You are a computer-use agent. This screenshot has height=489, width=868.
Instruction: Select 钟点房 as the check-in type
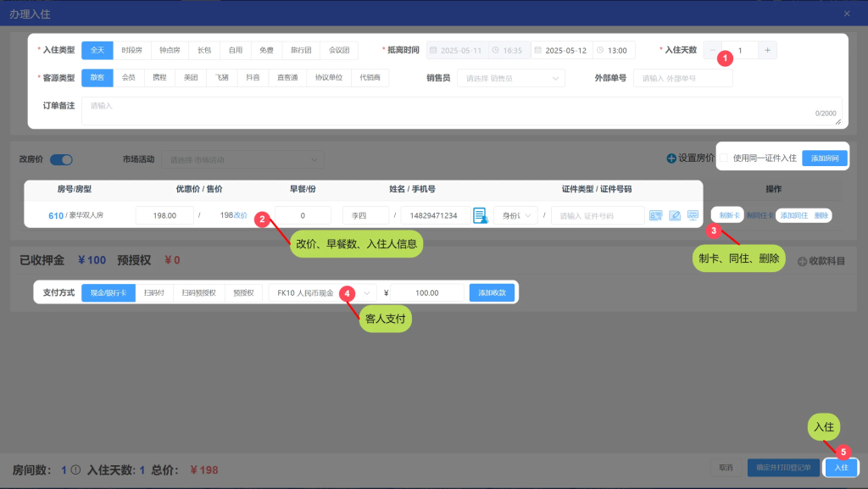point(170,51)
